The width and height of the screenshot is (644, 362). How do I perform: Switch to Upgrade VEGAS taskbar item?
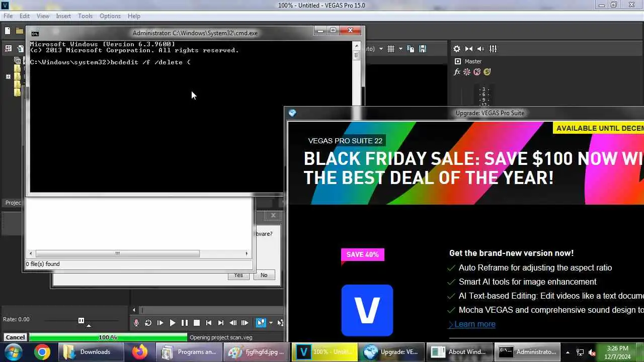click(x=392, y=352)
